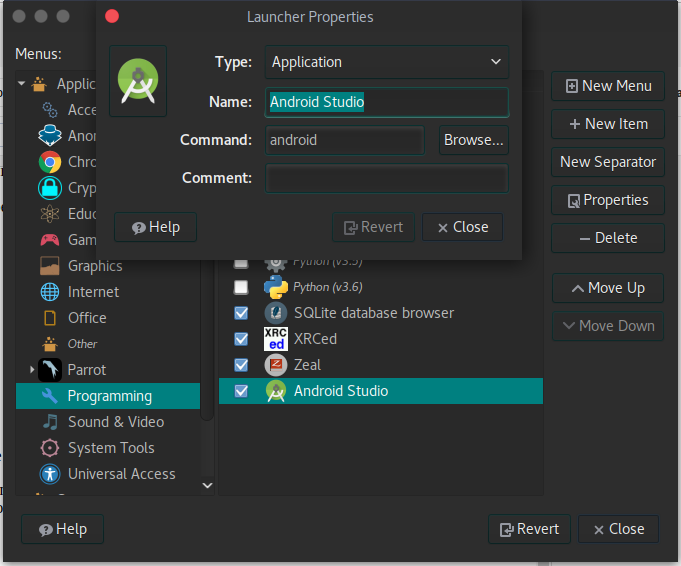Click the Android Studio icon in the items list
This screenshot has height=566, width=681.
click(x=276, y=391)
